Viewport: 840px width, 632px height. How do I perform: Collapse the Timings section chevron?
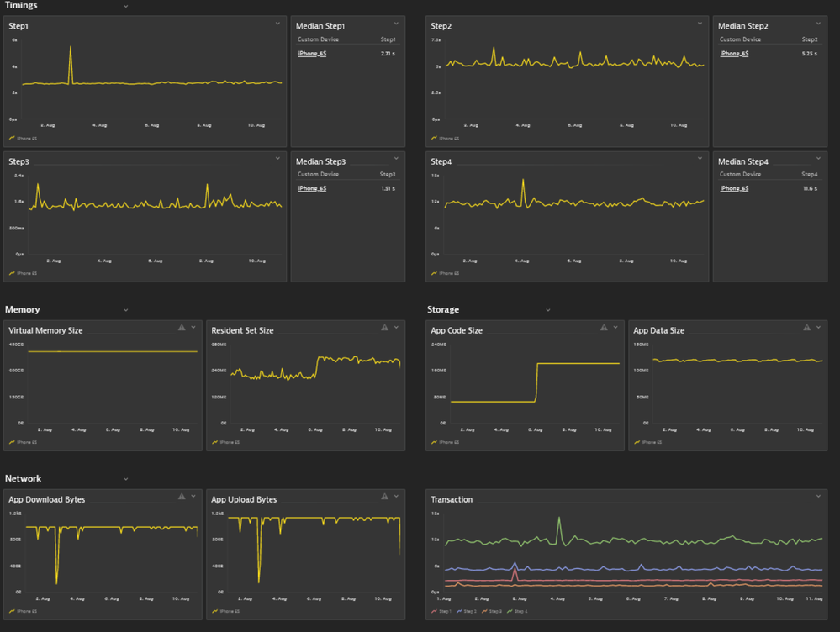[126, 7]
